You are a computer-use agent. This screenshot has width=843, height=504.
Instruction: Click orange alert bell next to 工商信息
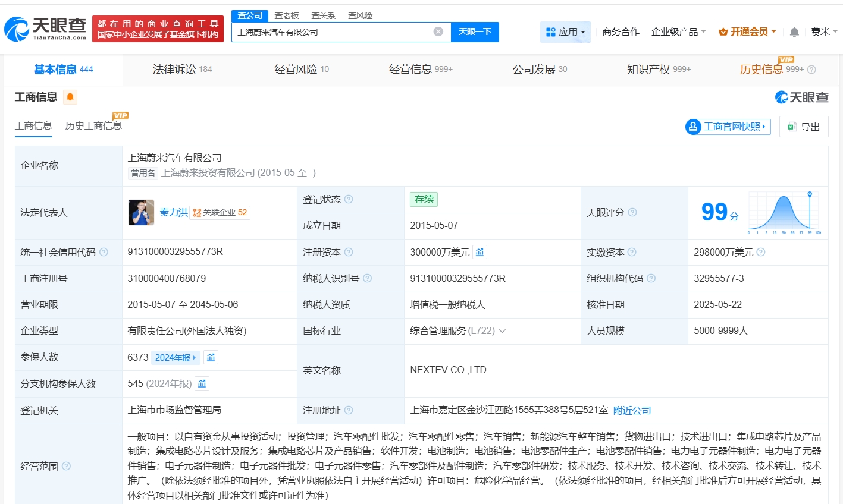70,97
